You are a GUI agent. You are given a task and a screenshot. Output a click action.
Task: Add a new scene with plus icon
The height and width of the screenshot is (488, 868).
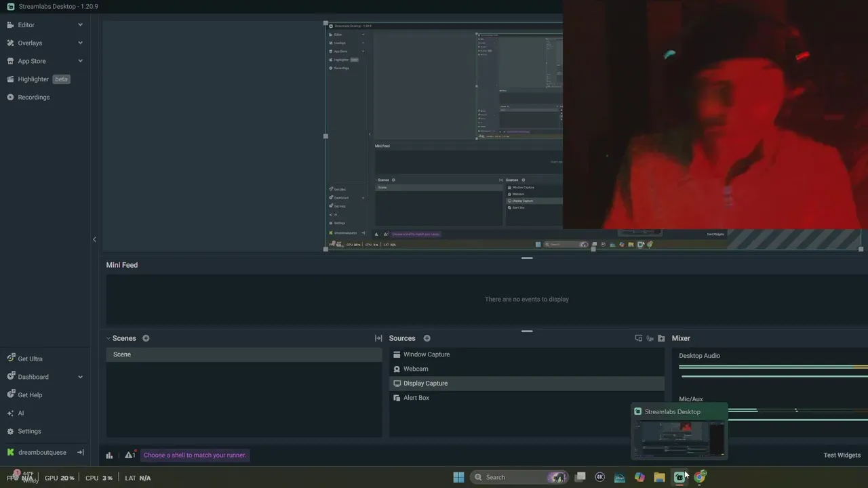pyautogui.click(x=146, y=338)
